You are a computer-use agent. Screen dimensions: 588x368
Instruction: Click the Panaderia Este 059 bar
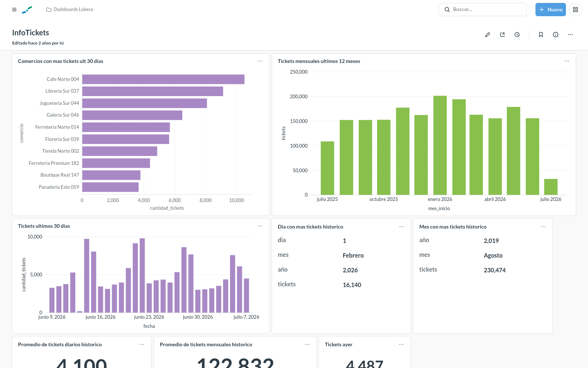pos(110,187)
